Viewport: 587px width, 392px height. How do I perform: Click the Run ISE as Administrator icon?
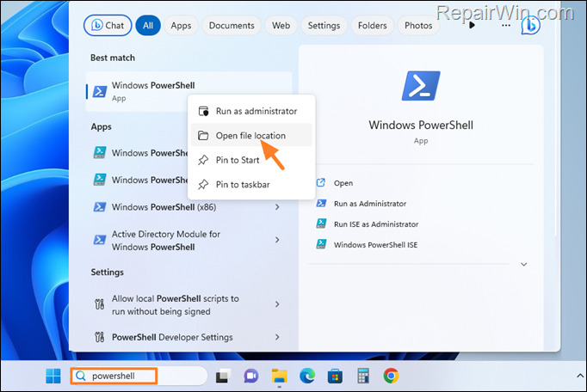pyautogui.click(x=321, y=224)
